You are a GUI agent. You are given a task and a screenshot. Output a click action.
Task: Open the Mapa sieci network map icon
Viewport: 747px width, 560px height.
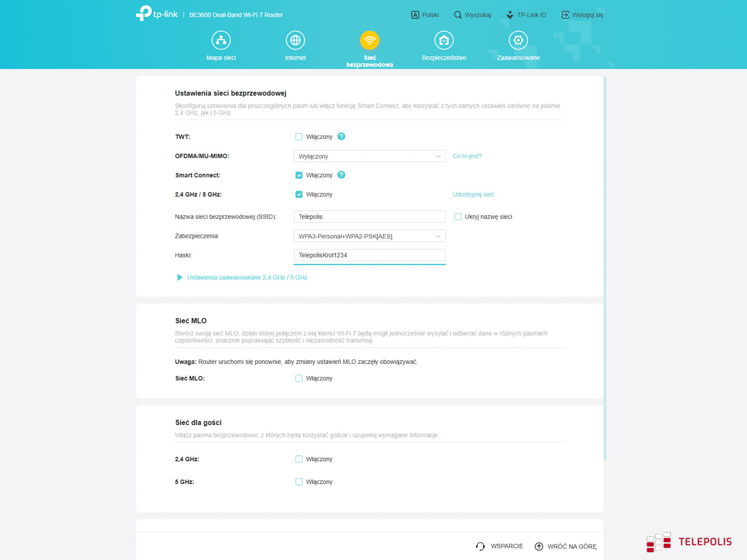click(221, 41)
